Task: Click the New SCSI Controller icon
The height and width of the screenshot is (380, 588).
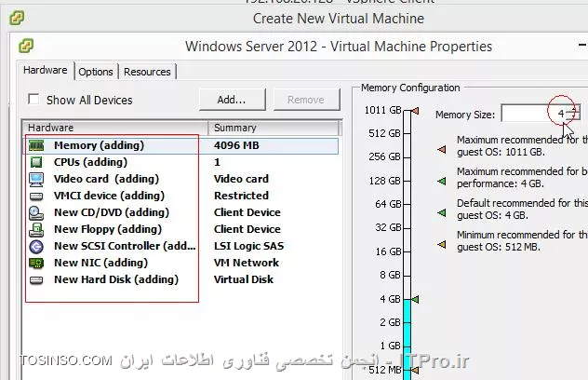Action: click(36, 246)
